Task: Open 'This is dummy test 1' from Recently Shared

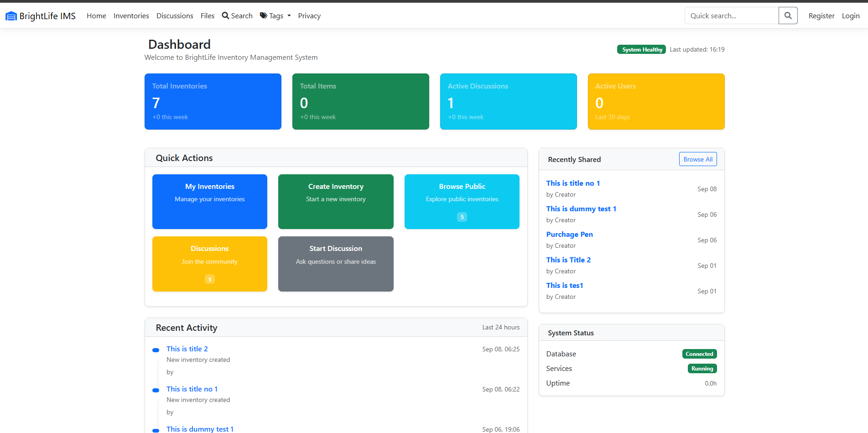Action: [581, 209]
